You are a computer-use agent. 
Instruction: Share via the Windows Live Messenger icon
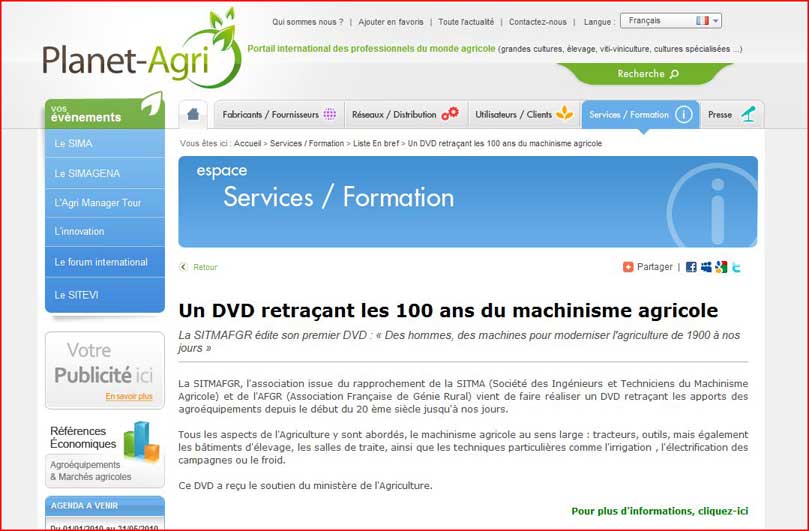tap(706, 267)
